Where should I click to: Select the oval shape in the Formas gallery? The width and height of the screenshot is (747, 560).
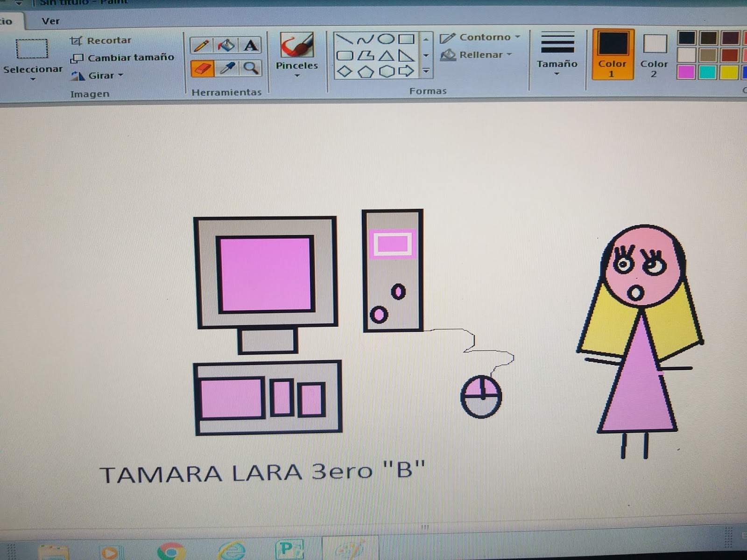(385, 40)
